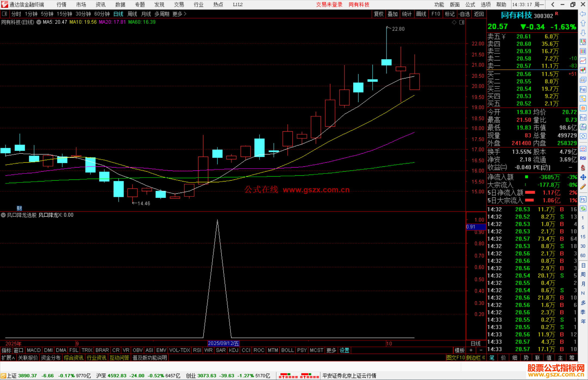The width and height of the screenshot is (588, 380).
Task: Click the RSI sidebar icon
Action: coord(583,158)
